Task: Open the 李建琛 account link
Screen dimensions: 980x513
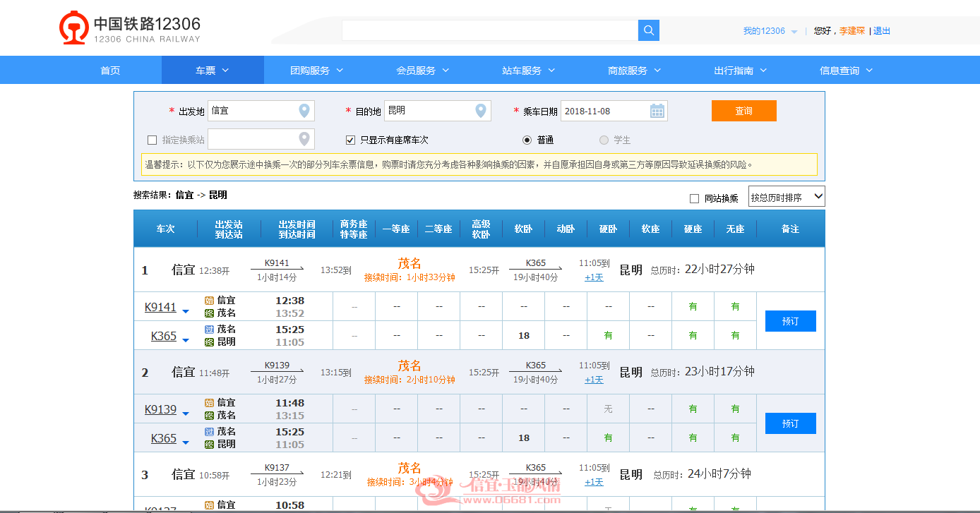Action: click(851, 31)
